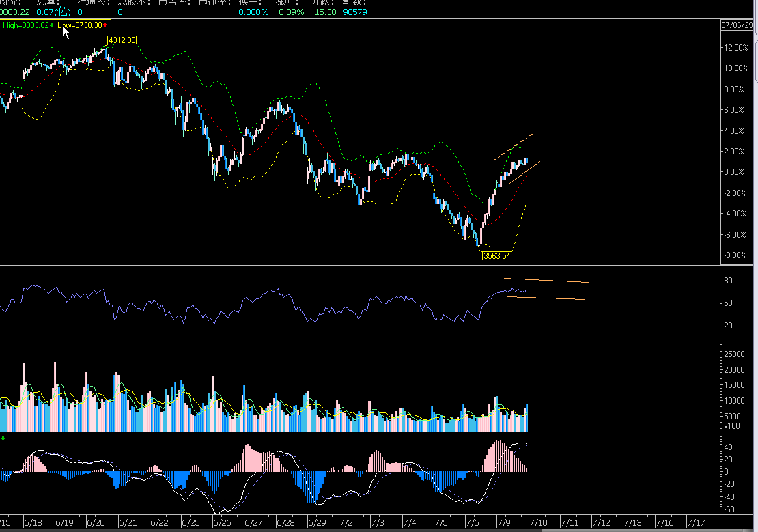Click the -4.00% mark on the price axis

tap(734, 213)
